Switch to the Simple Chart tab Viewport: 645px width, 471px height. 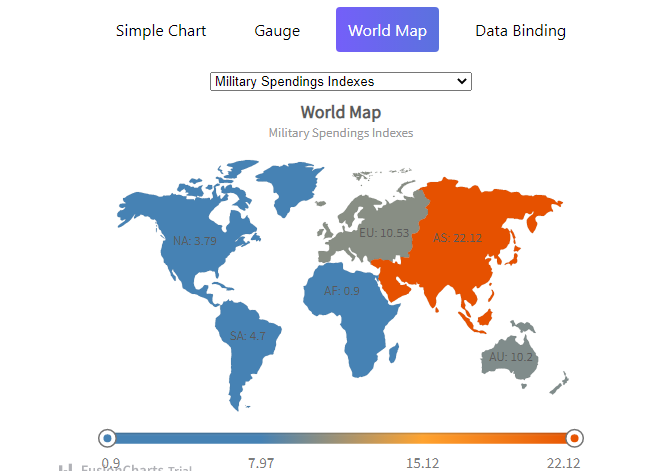point(161,30)
